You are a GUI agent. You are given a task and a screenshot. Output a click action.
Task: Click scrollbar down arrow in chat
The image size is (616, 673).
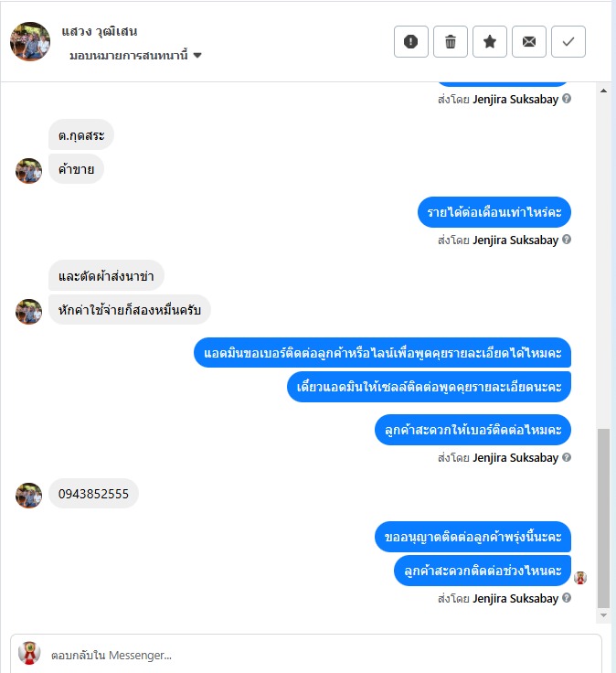click(x=603, y=615)
